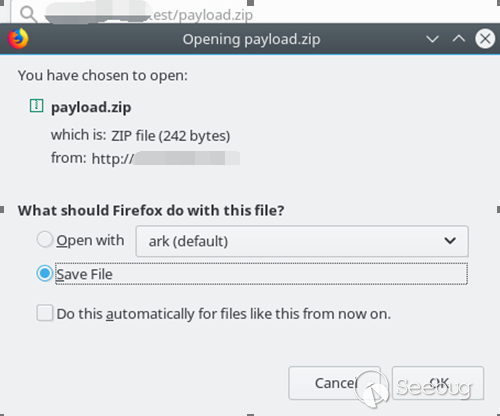Close the Opening payload.zip dialog
This screenshot has width=500, height=416.
point(485,39)
